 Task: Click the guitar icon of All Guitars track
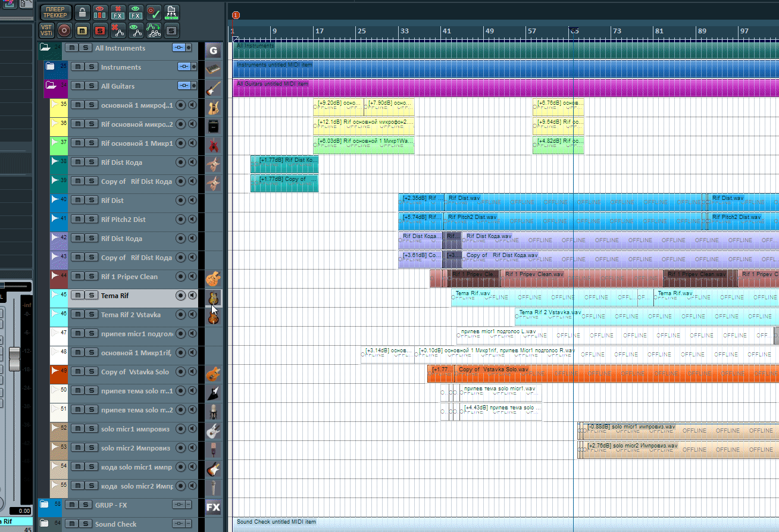point(213,89)
